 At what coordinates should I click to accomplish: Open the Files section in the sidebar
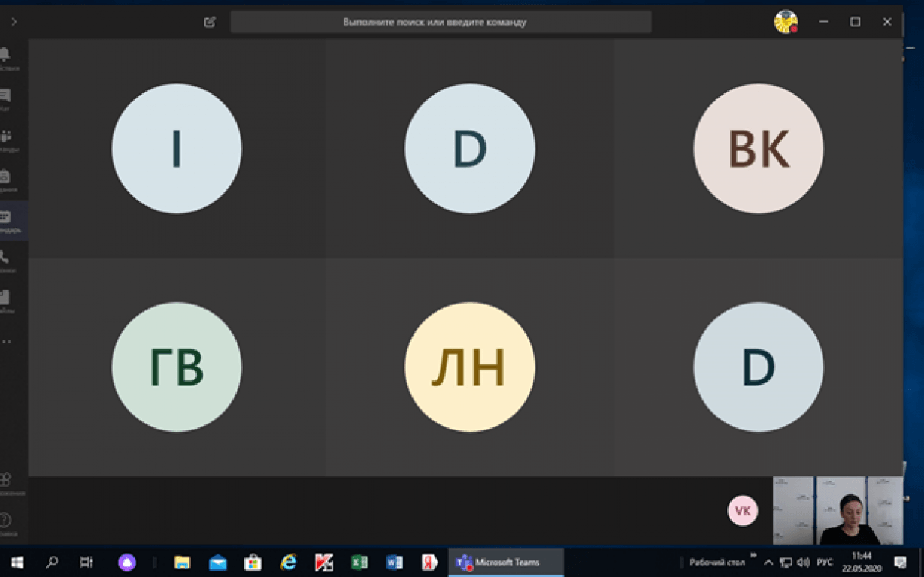point(5,300)
